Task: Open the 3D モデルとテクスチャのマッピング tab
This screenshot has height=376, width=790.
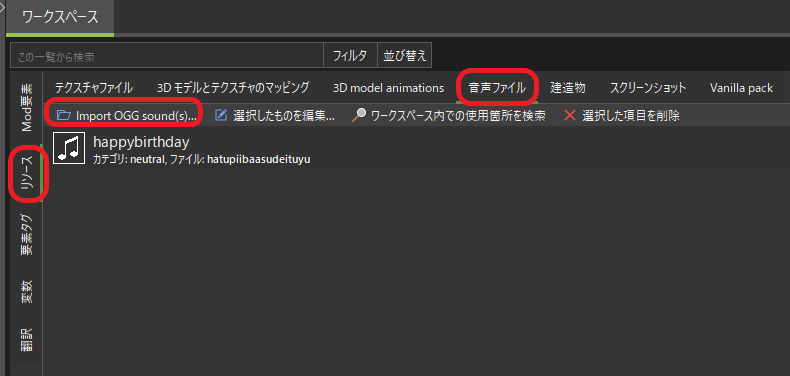Action: 233,88
